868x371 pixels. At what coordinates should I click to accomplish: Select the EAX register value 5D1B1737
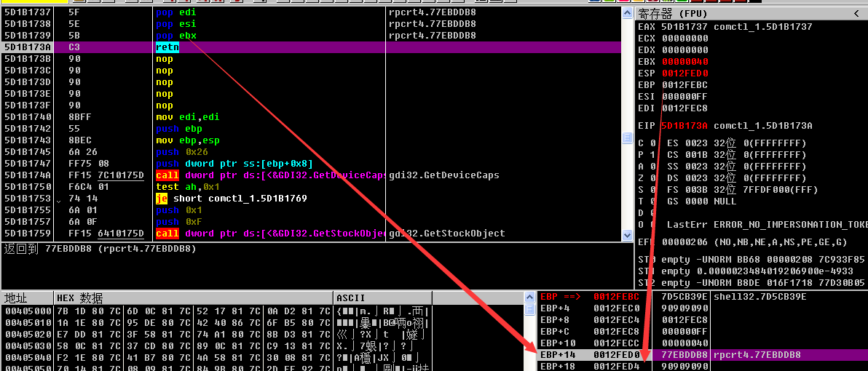point(684,27)
